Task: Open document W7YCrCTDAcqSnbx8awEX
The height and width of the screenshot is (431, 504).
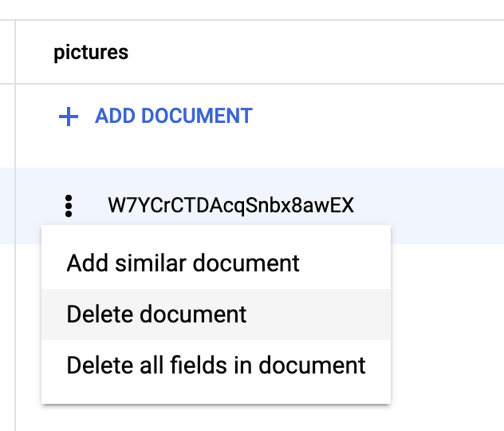Action: [x=230, y=206]
